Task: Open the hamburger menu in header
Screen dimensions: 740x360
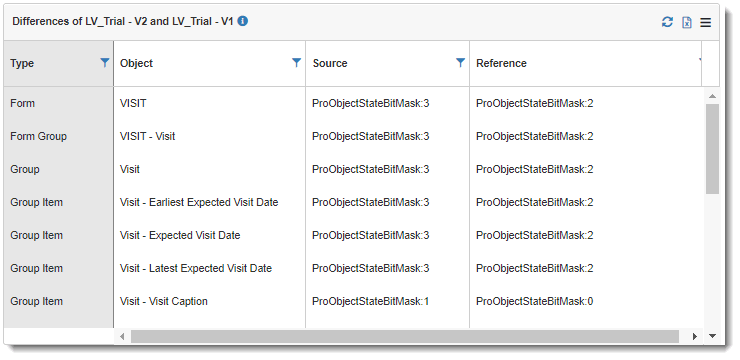Action: tap(706, 22)
